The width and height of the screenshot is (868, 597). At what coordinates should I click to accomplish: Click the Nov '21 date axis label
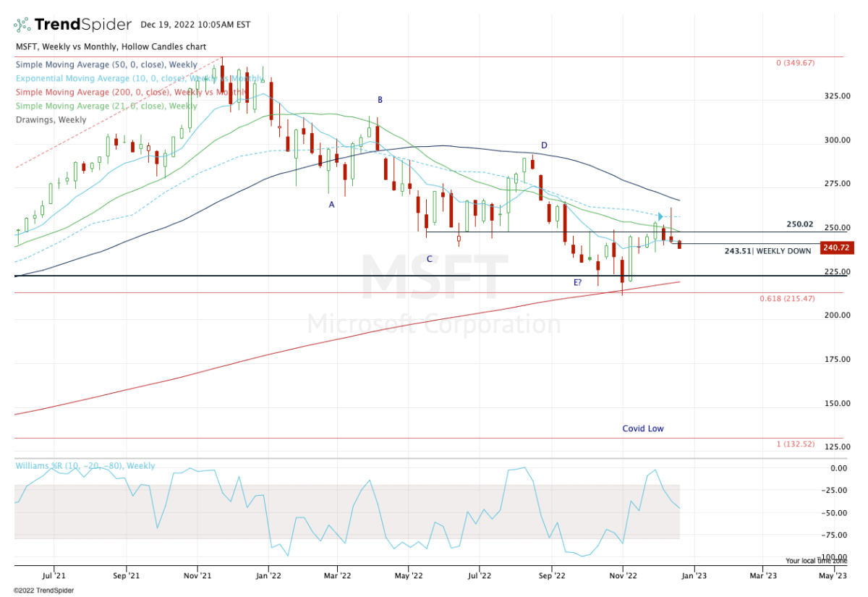pyautogui.click(x=197, y=577)
